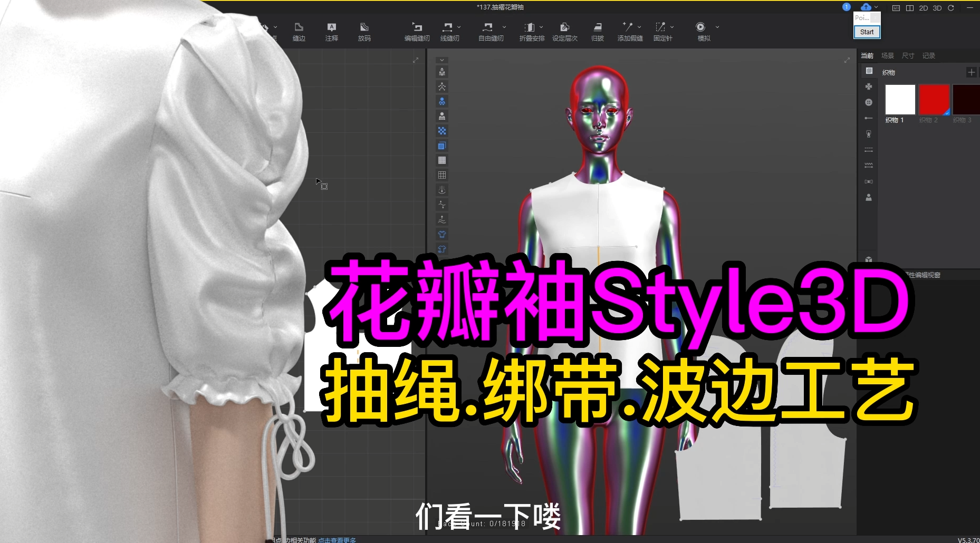This screenshot has width=980, height=543.
Task: Open dropdown arrow next to 折叠安排
Action: tap(541, 27)
